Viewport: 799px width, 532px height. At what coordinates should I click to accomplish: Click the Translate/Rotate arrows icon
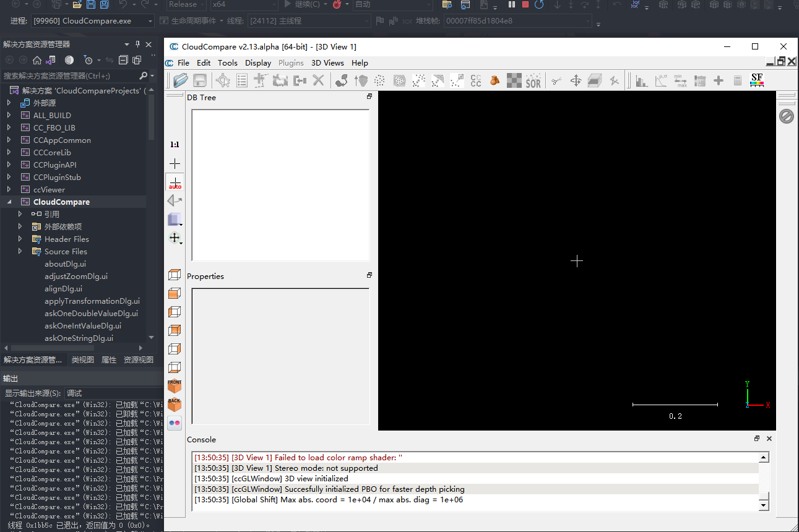point(576,80)
